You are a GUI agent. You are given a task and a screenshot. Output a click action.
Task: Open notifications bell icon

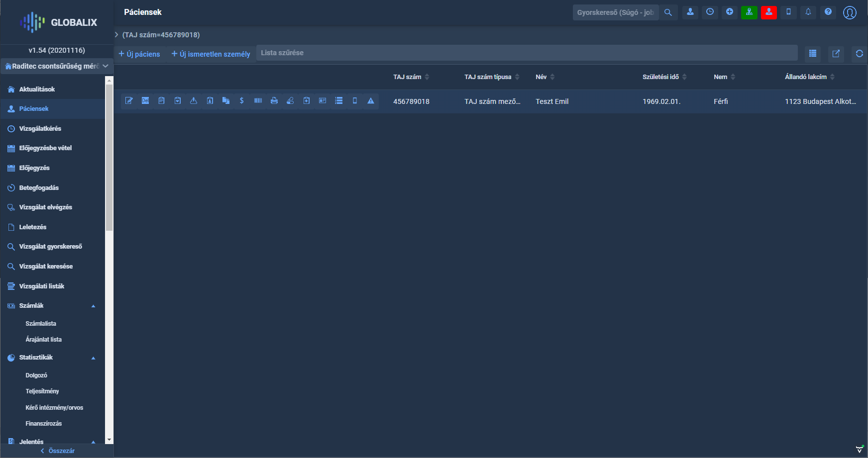(x=808, y=12)
